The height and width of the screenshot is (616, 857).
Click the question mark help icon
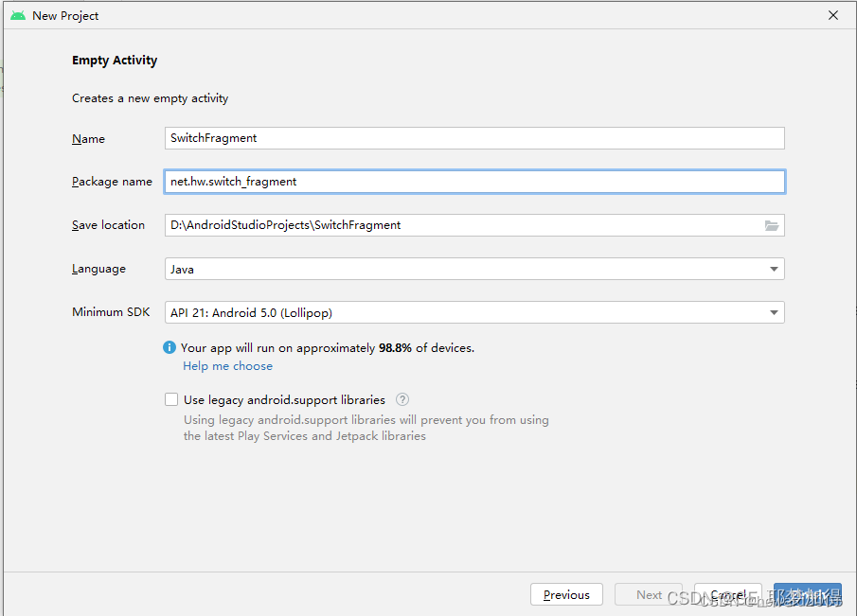pyautogui.click(x=402, y=399)
